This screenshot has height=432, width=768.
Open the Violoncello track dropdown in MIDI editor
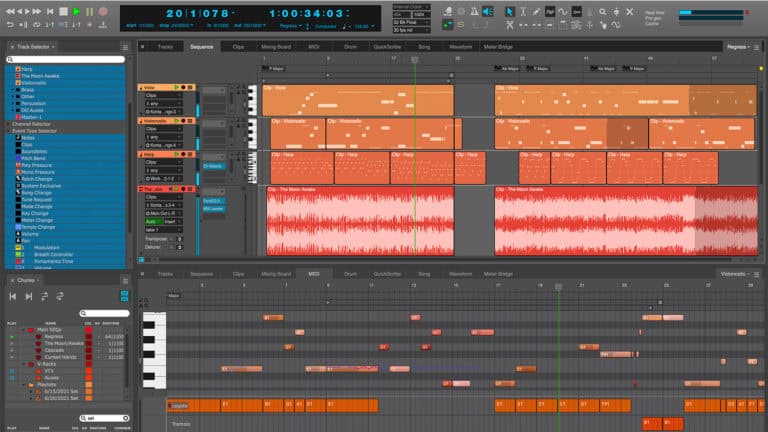click(735, 274)
